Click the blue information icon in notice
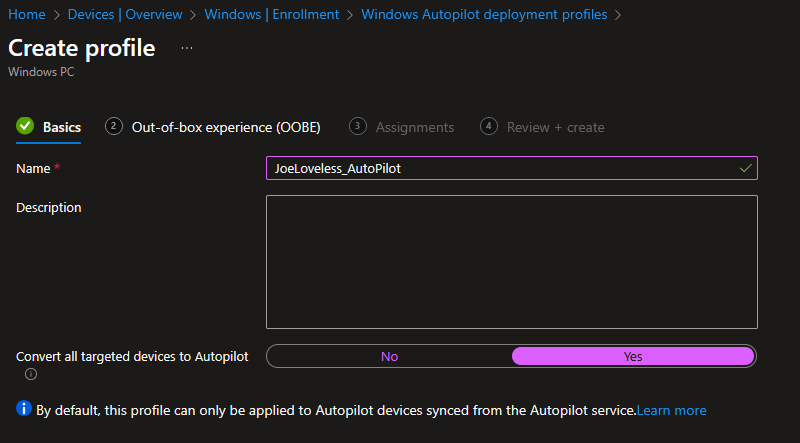The width and height of the screenshot is (800, 443). [24, 408]
